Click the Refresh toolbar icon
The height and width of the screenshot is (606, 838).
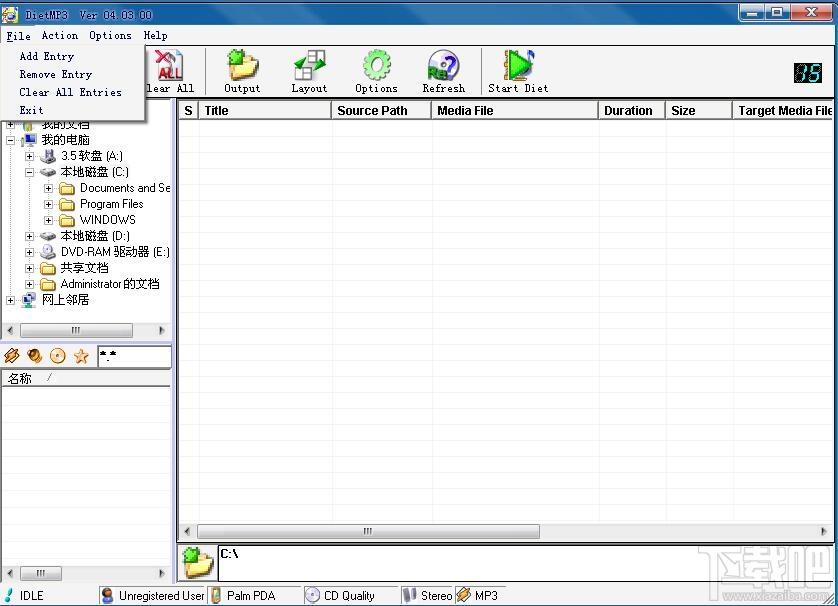(x=443, y=65)
